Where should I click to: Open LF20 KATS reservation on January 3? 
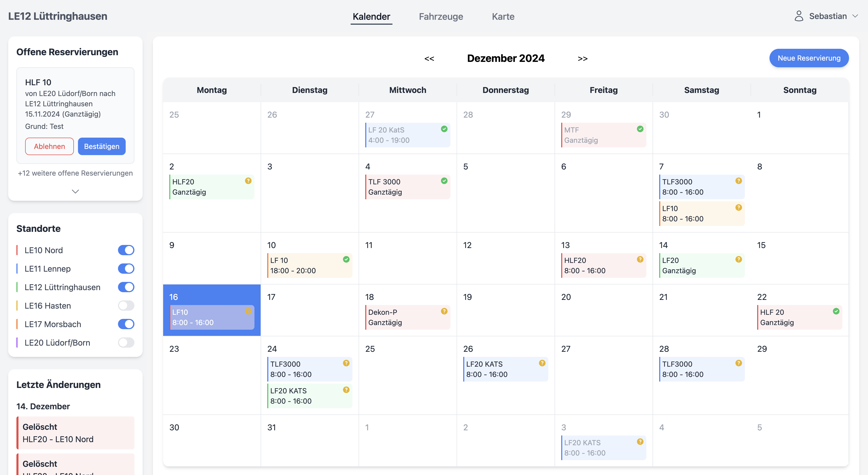604,448
